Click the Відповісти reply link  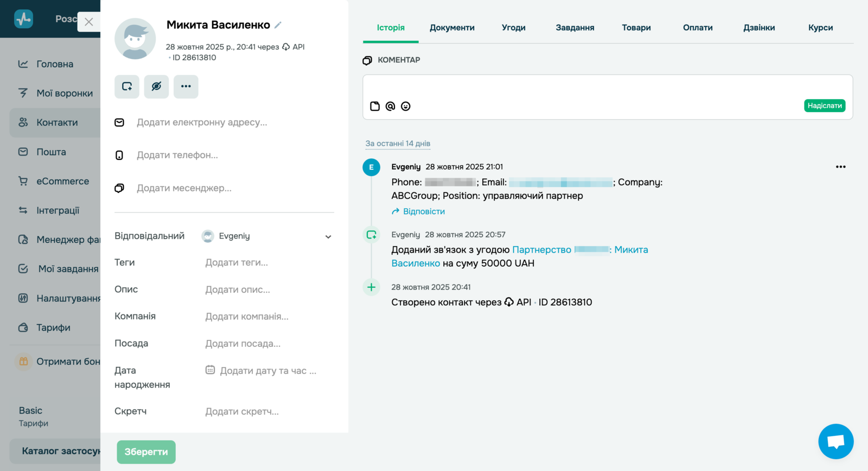pos(418,211)
